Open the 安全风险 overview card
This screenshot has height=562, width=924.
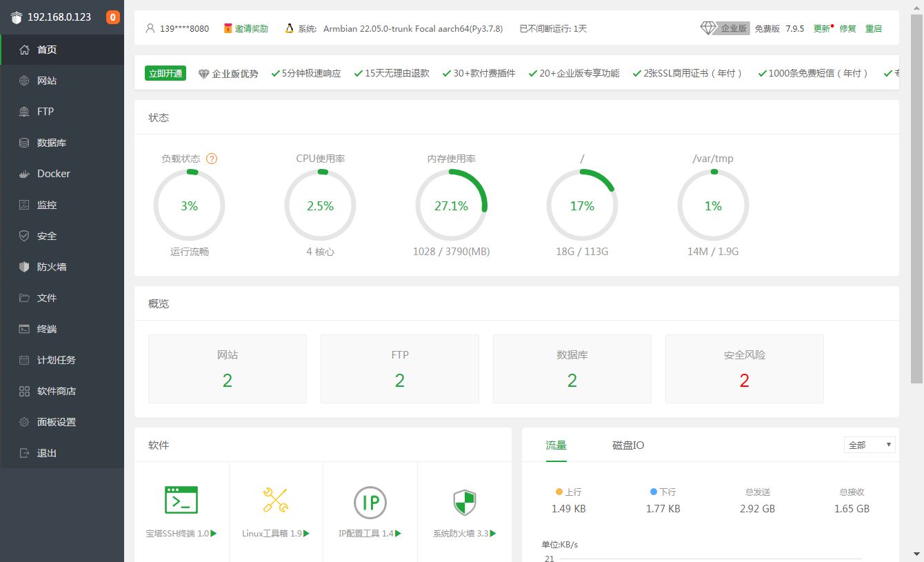(744, 369)
